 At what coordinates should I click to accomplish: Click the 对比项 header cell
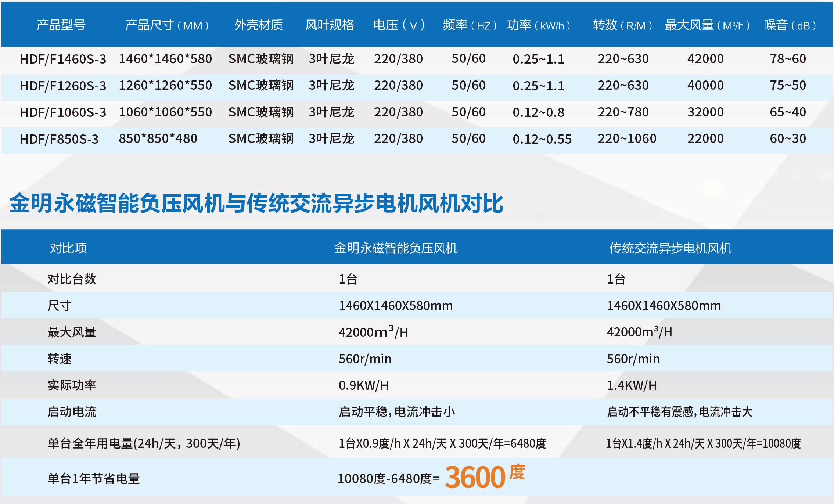click(68, 248)
